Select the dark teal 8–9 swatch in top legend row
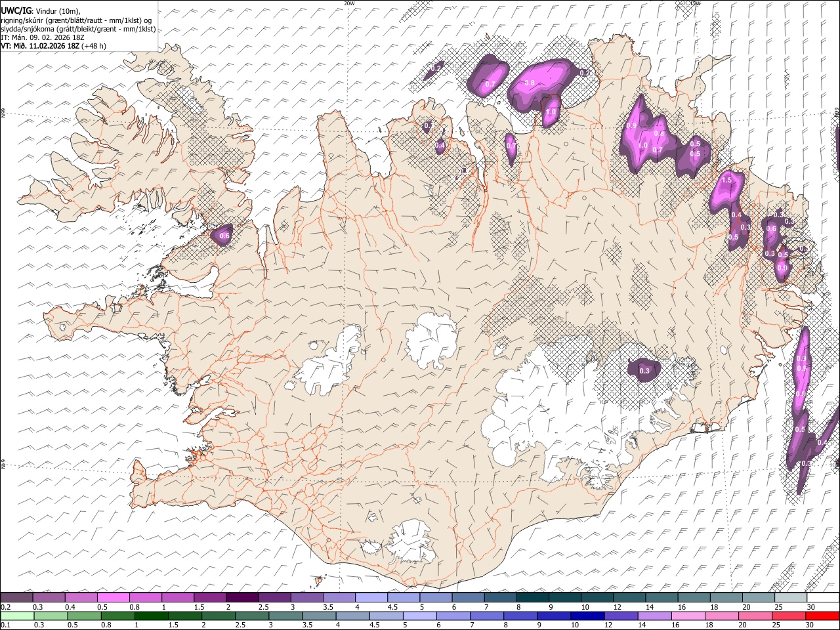The image size is (840, 630). pos(532,597)
